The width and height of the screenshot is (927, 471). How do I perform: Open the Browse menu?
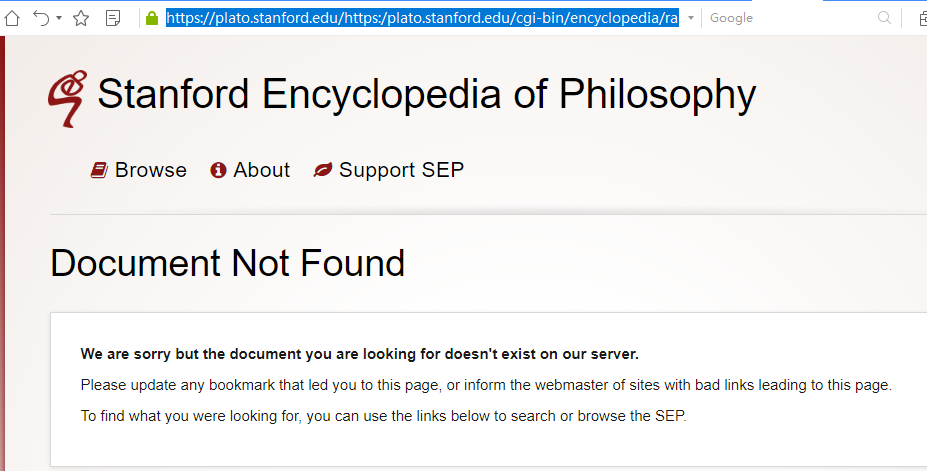[x=150, y=171]
